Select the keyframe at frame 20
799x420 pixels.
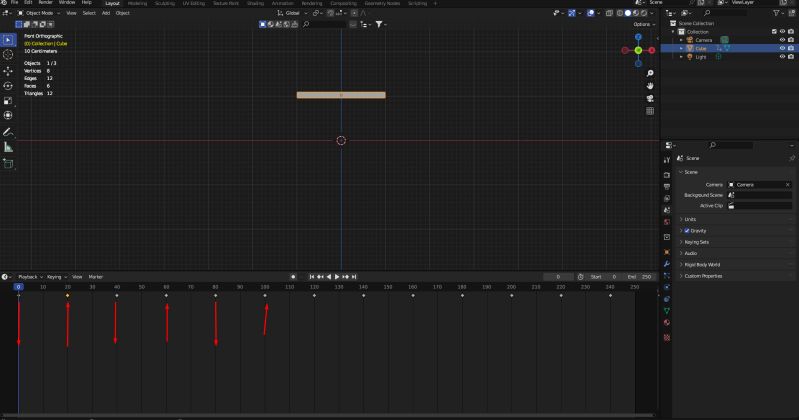pos(68,296)
